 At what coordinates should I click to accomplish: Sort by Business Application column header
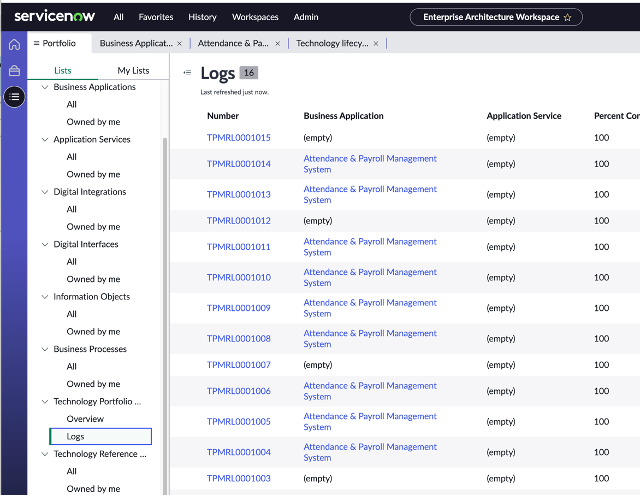click(x=344, y=116)
